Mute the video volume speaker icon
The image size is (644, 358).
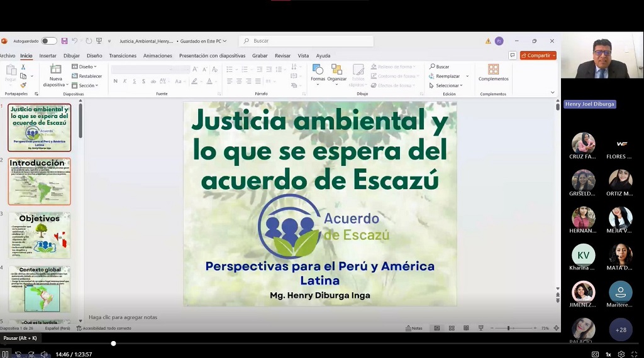(x=44, y=354)
